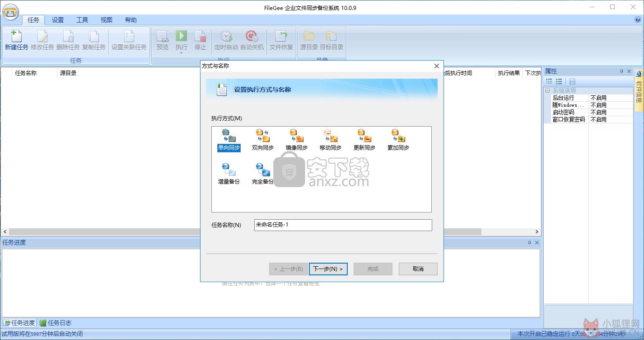Click the 上一步(B) button
644x340 pixels.
click(289, 269)
